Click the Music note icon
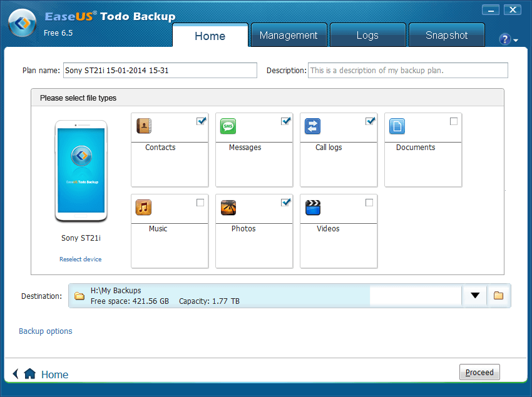The width and height of the screenshot is (532, 397). pyautogui.click(x=143, y=207)
